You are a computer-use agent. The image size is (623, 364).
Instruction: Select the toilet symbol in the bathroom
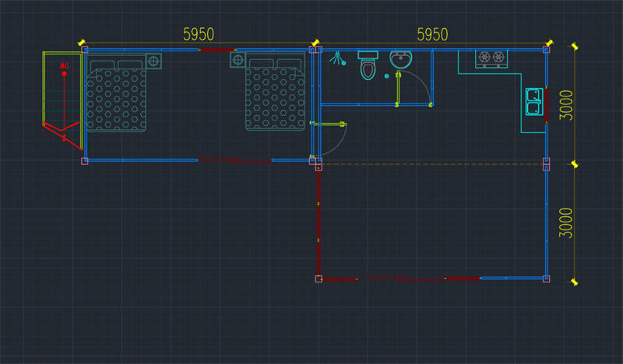pyautogui.click(x=368, y=65)
